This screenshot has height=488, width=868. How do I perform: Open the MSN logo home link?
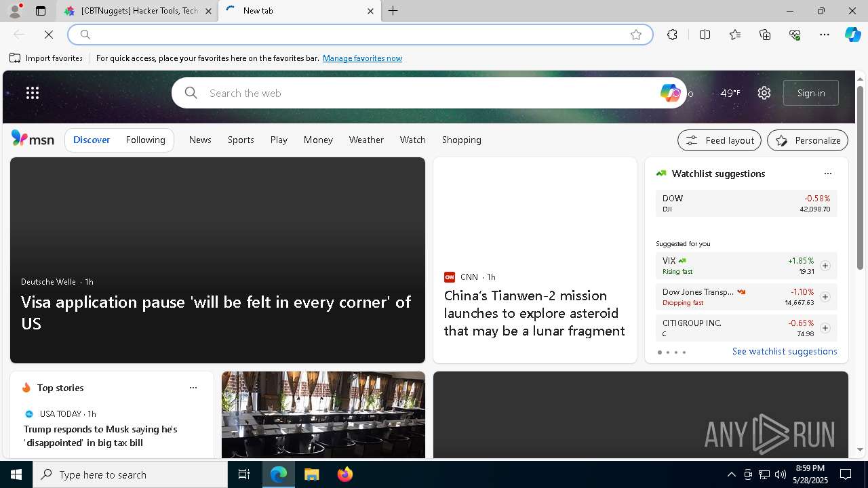click(x=33, y=139)
